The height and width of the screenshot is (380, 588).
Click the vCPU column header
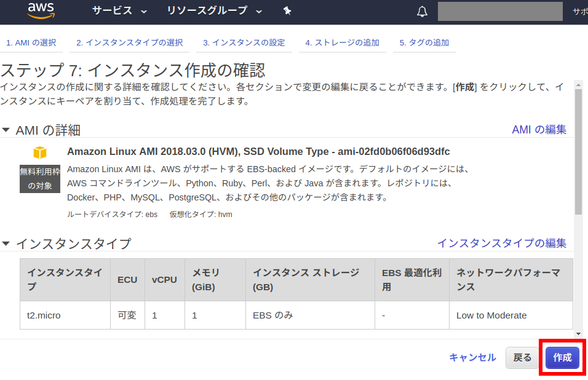coord(164,280)
